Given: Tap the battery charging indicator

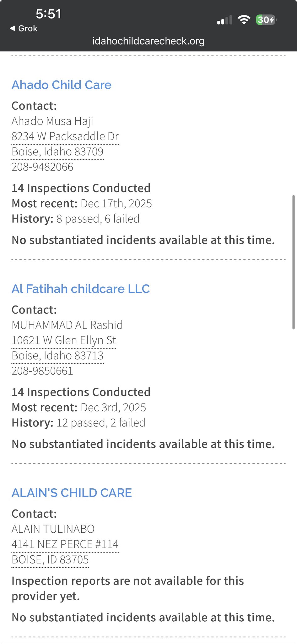Looking at the screenshot, I should [x=266, y=20].
